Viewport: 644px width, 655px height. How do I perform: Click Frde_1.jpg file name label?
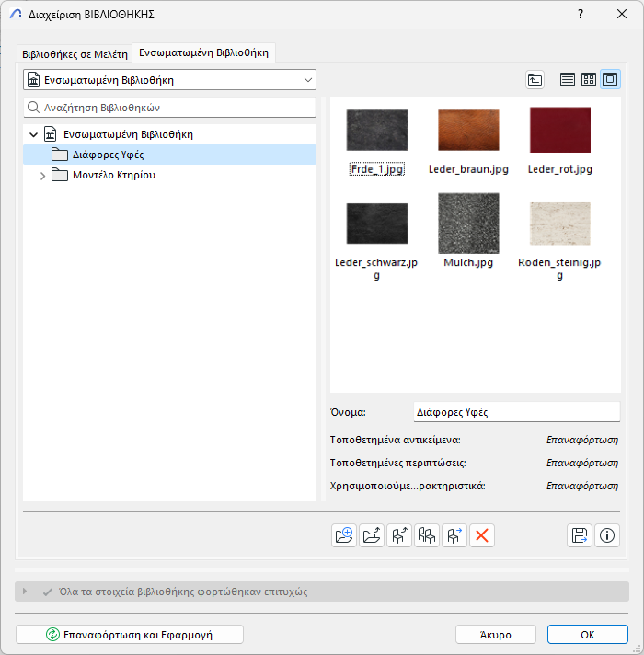point(376,169)
